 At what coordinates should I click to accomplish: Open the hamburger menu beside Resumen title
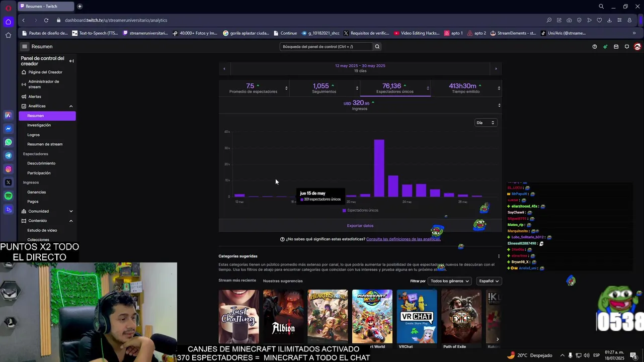click(x=24, y=46)
